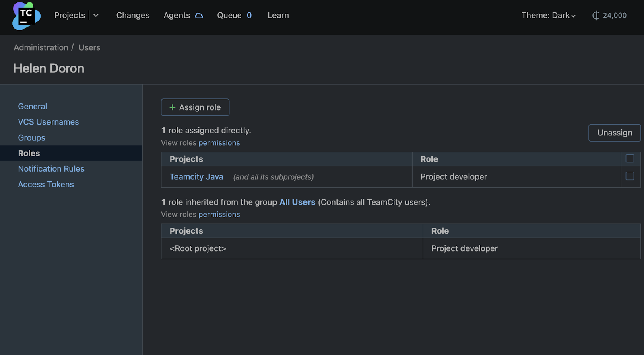
Task: Click the Users breadcrumb
Action: pyautogui.click(x=89, y=47)
